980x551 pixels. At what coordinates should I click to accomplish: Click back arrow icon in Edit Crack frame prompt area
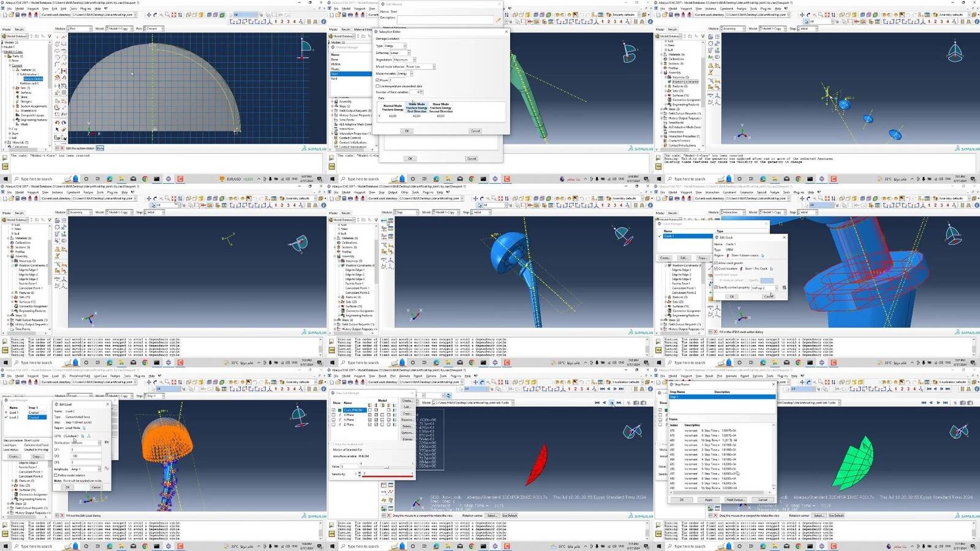pyautogui.click(x=710, y=332)
